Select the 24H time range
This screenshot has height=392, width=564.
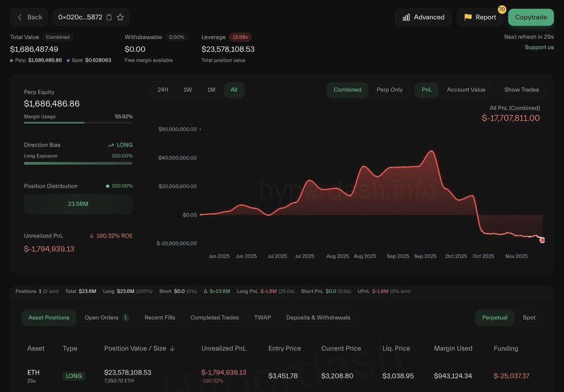(163, 90)
